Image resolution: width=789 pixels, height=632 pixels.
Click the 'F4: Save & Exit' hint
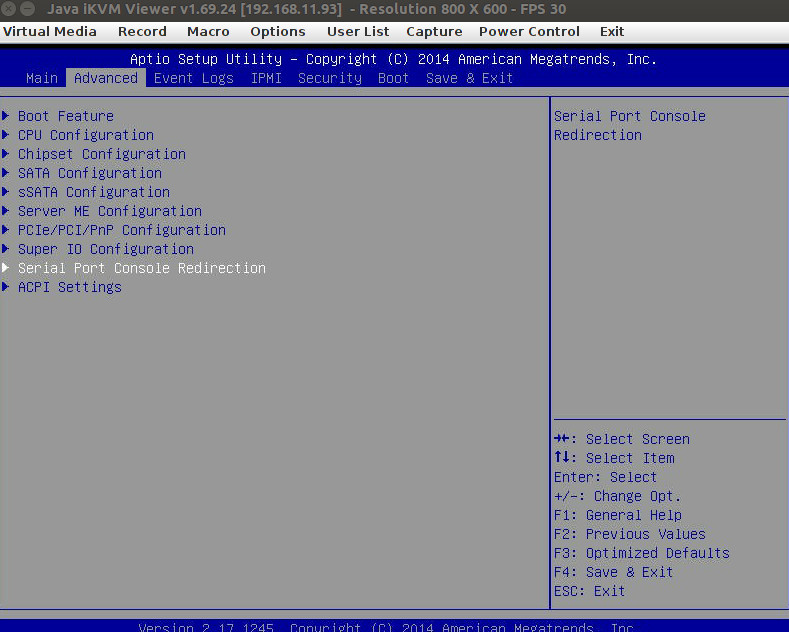click(613, 573)
